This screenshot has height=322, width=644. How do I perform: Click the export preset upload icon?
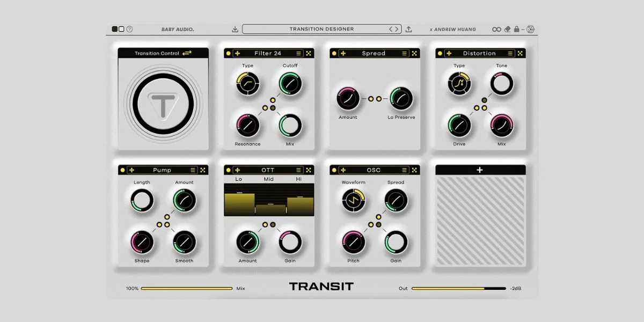pyautogui.click(x=408, y=29)
